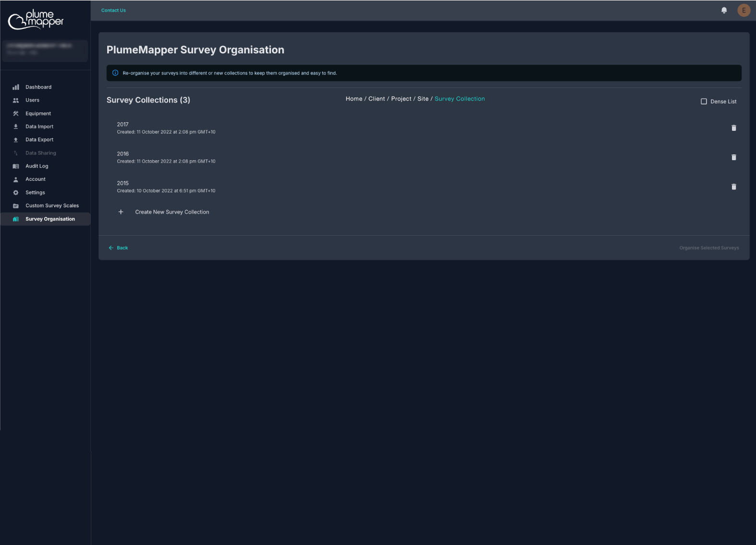This screenshot has height=545, width=756.
Task: Click the Survey Organisation sidebar icon
Action: [x=16, y=219]
